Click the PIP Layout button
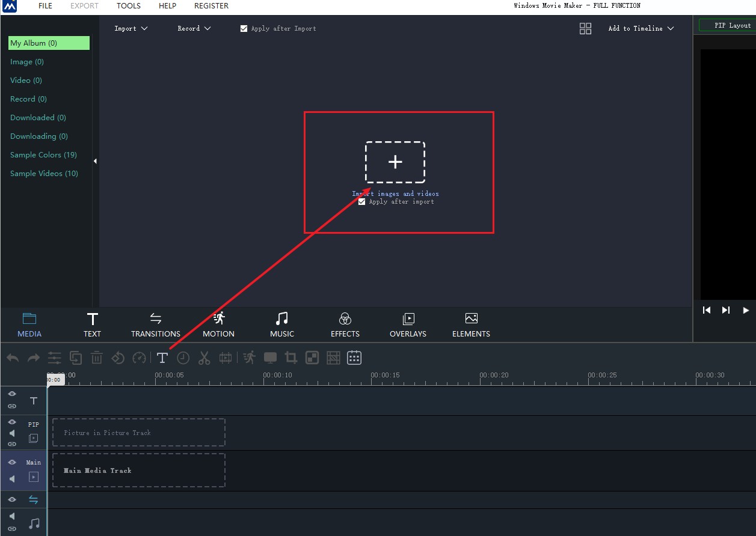Screen dimensions: 756x536 click(728, 25)
